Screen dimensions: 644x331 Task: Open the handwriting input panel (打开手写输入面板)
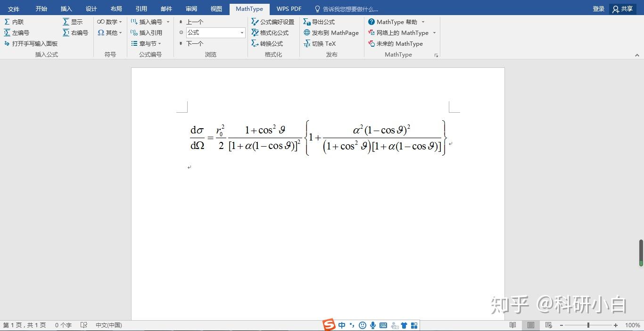click(x=31, y=43)
